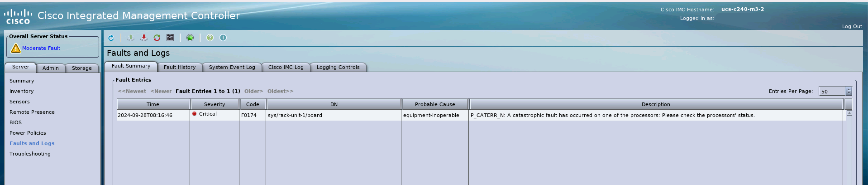Screen dimensions: 868x185
Task: Open the Logging Controls tab
Action: [x=338, y=67]
